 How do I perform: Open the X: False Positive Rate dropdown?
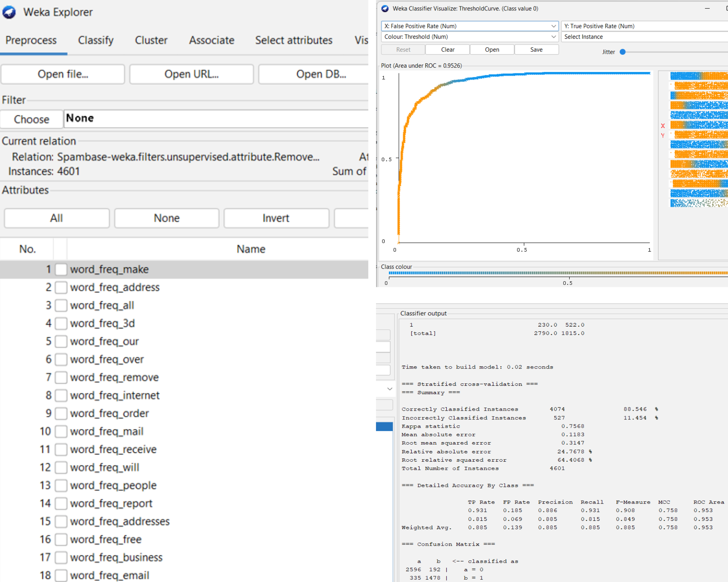click(470, 26)
